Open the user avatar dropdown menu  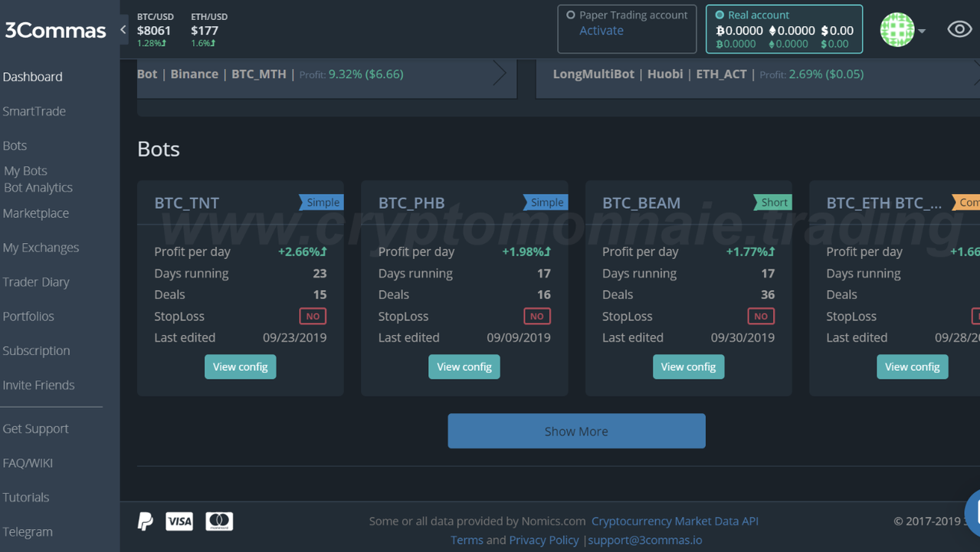(x=922, y=31)
